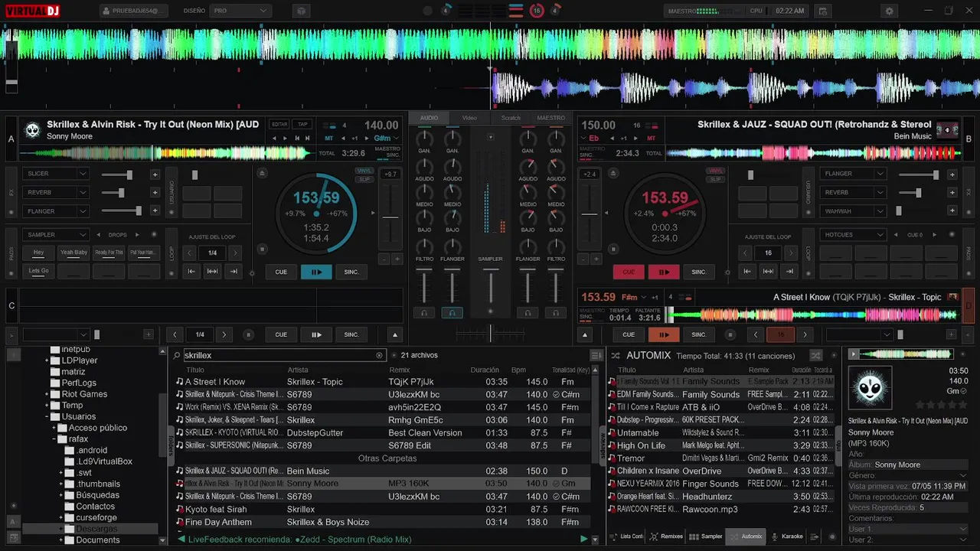Stop deck C with the stop icon
Screen dimensions: 980x551
click(x=248, y=334)
